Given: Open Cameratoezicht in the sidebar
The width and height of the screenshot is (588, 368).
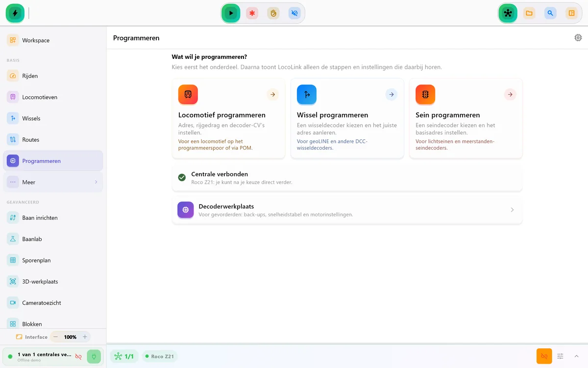Looking at the screenshot, I should [53, 303].
